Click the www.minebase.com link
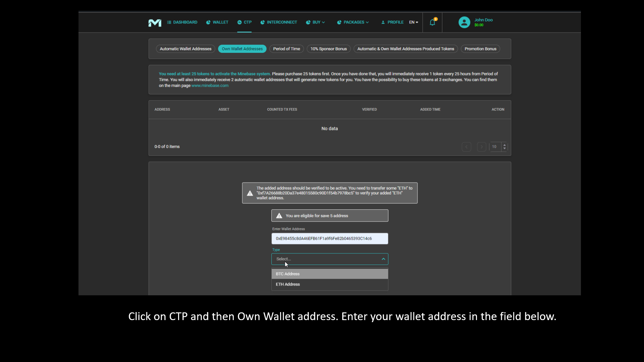644x362 pixels. click(210, 85)
